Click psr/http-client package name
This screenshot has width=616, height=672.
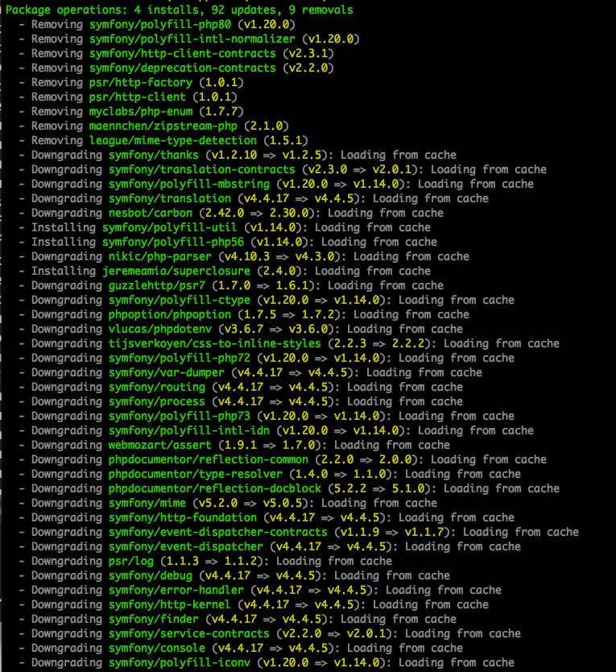point(138,97)
